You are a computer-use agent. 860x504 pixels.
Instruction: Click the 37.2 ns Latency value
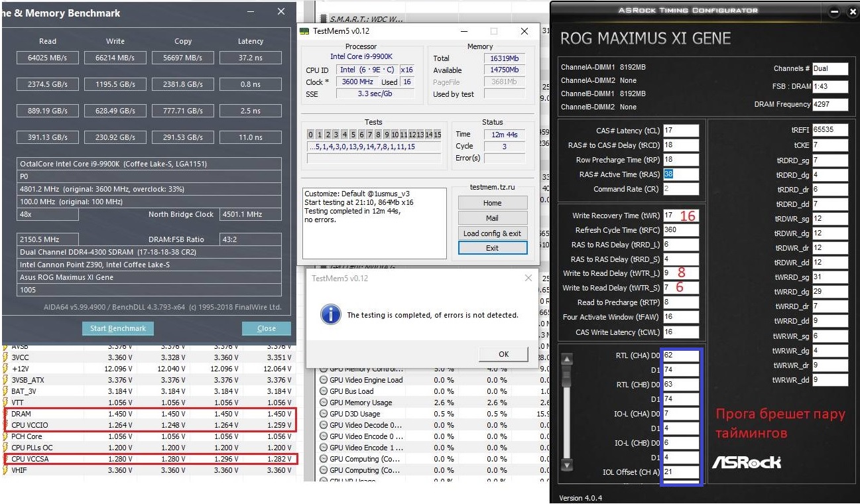pyautogui.click(x=251, y=58)
